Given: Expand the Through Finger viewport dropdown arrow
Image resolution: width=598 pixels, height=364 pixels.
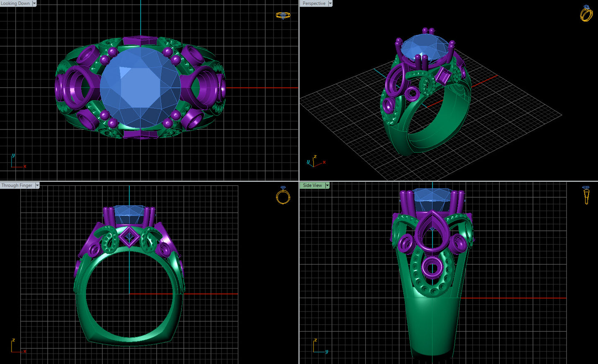Looking at the screenshot, I should 37,185.
